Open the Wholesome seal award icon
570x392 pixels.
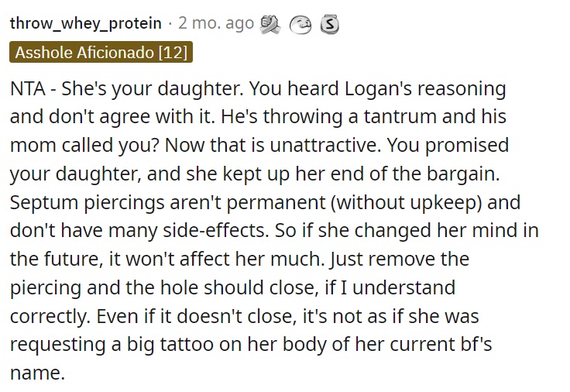pyautogui.click(x=300, y=25)
